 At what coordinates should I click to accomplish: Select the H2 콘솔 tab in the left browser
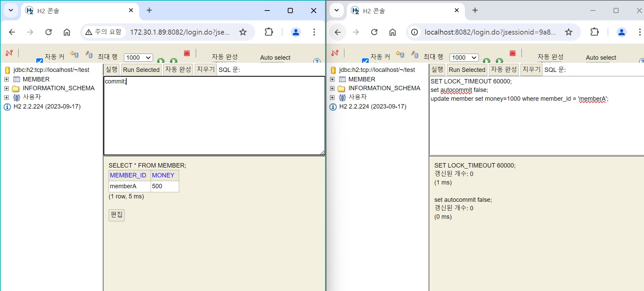pos(80,11)
